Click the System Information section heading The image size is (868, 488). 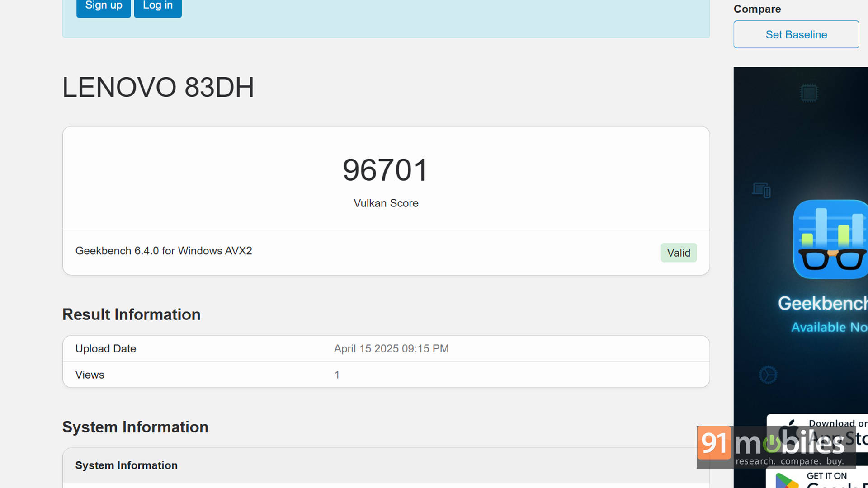pos(135,427)
